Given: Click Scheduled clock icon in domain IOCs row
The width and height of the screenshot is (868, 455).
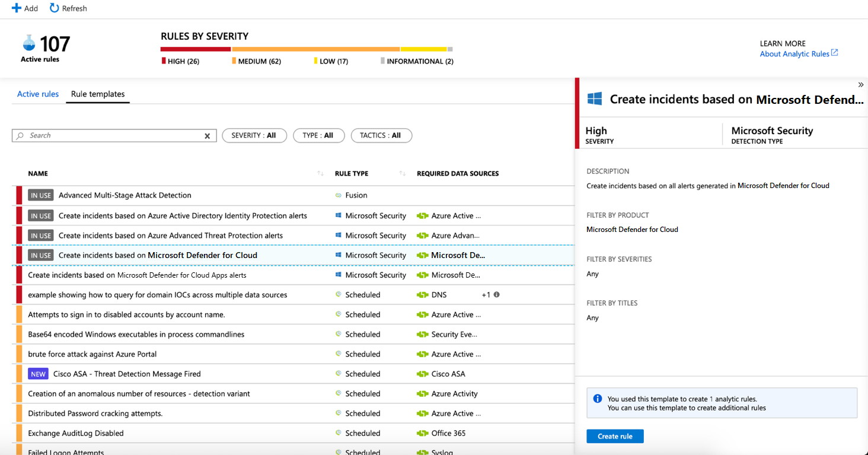Looking at the screenshot, I should [339, 294].
